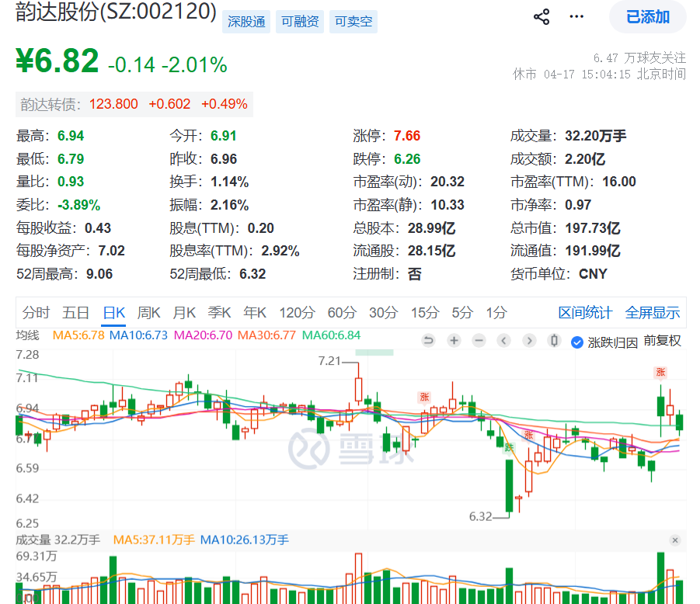Click the 均线 moving average label

tap(28, 335)
